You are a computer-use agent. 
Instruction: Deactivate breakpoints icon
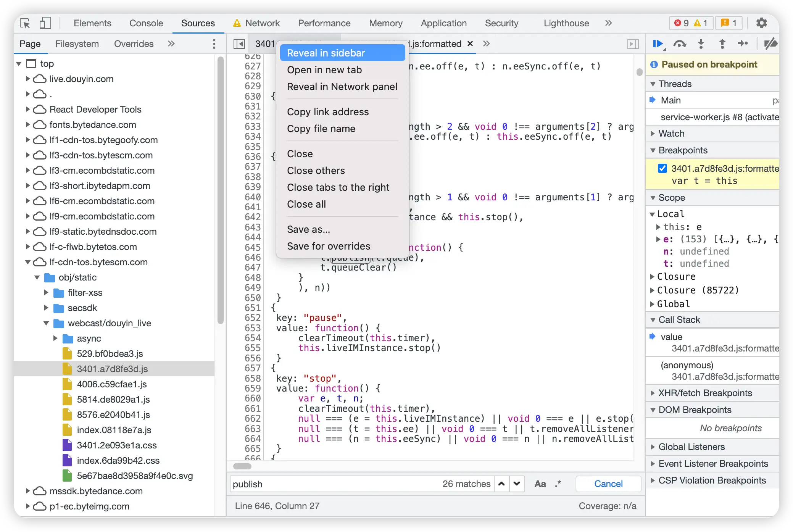point(770,44)
